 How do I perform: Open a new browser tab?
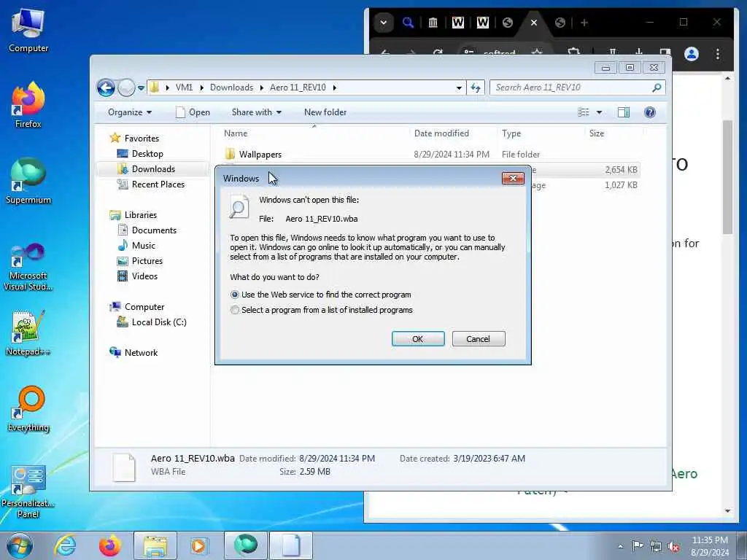tap(584, 23)
